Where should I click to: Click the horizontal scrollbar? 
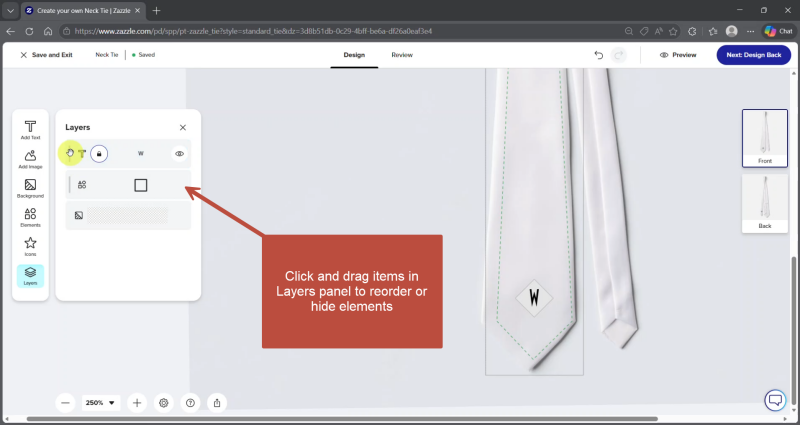click(x=342, y=419)
